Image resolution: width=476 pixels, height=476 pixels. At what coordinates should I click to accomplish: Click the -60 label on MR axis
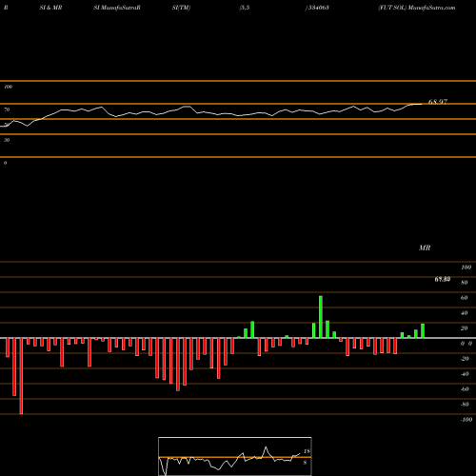465,389
